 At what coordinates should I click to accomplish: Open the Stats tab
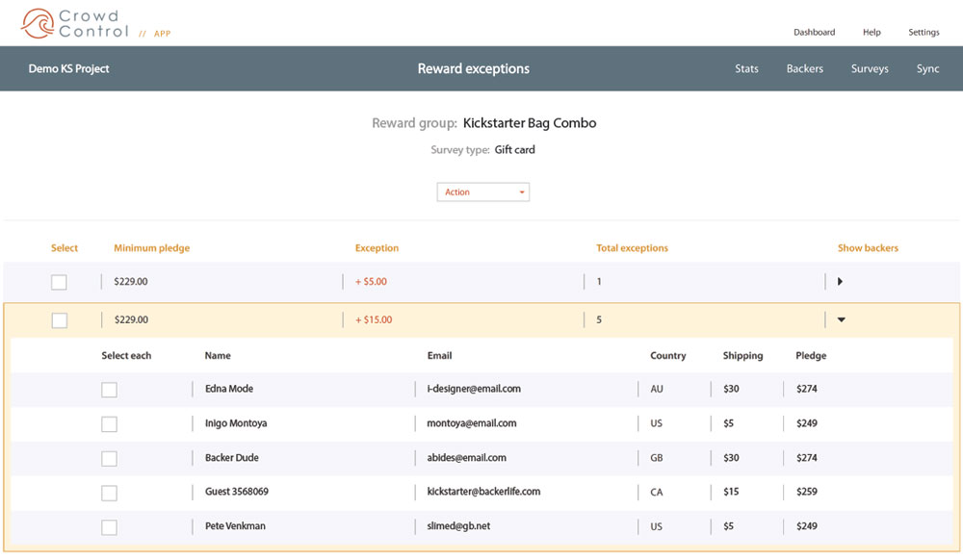746,68
